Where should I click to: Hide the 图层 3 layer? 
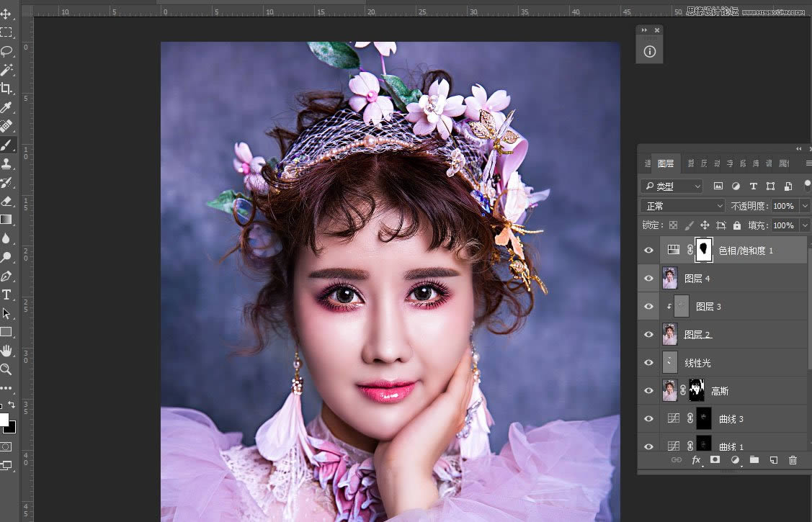point(648,306)
